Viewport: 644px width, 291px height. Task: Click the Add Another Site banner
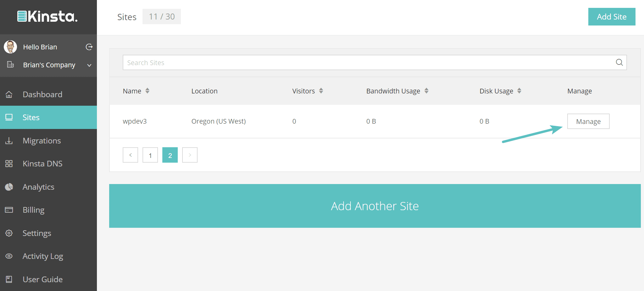(x=375, y=206)
